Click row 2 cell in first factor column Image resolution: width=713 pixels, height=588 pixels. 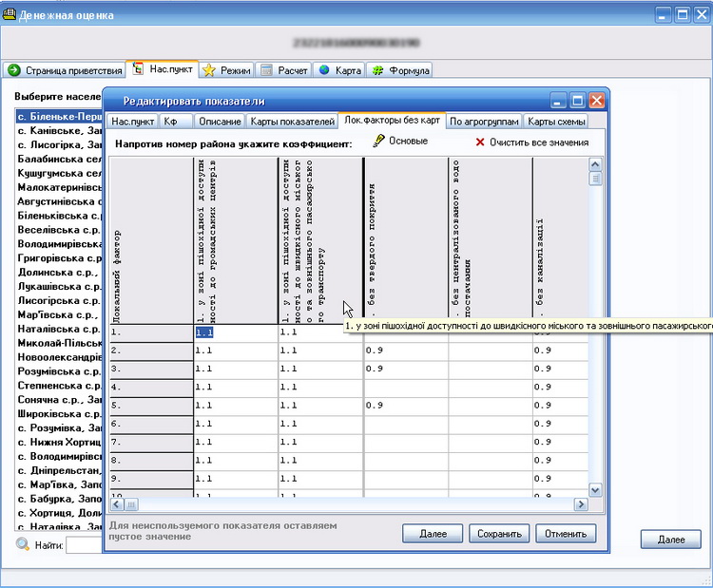(236, 351)
